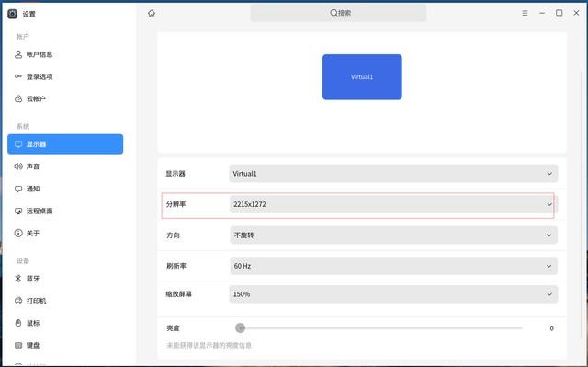Viewport: 588px width, 367px height.
Task: Open the 显示器 Virtual1 dropdown
Action: pyautogui.click(x=393, y=174)
